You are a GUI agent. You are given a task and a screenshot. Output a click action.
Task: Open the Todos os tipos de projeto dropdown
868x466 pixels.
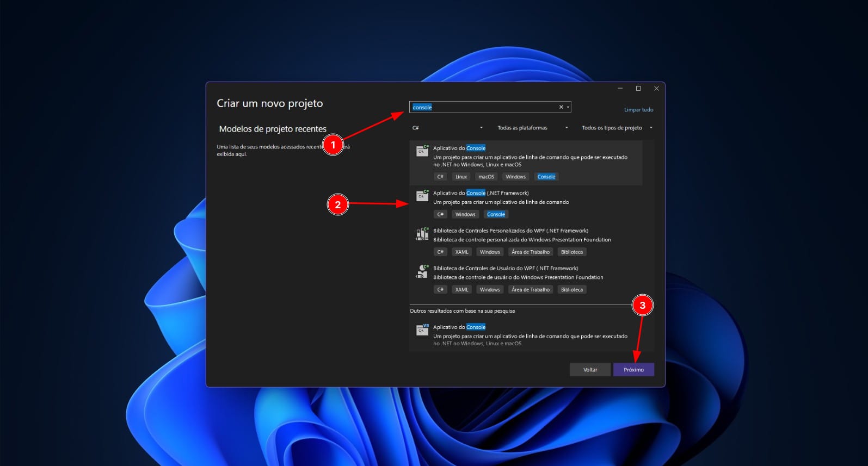tap(617, 128)
